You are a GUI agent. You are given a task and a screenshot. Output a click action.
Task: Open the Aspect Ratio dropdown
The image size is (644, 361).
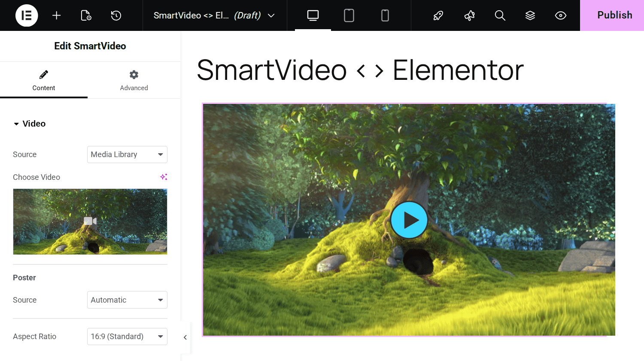tap(127, 336)
